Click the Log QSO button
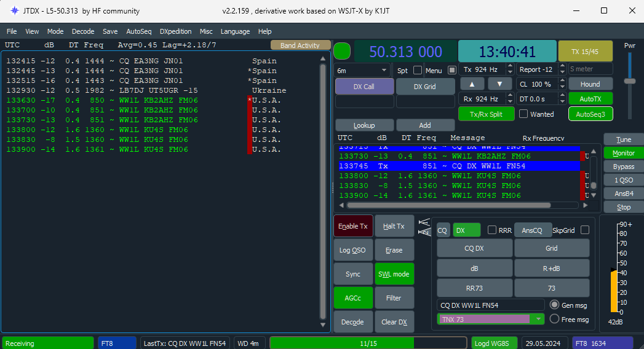The height and width of the screenshot is (349, 644). point(353,250)
